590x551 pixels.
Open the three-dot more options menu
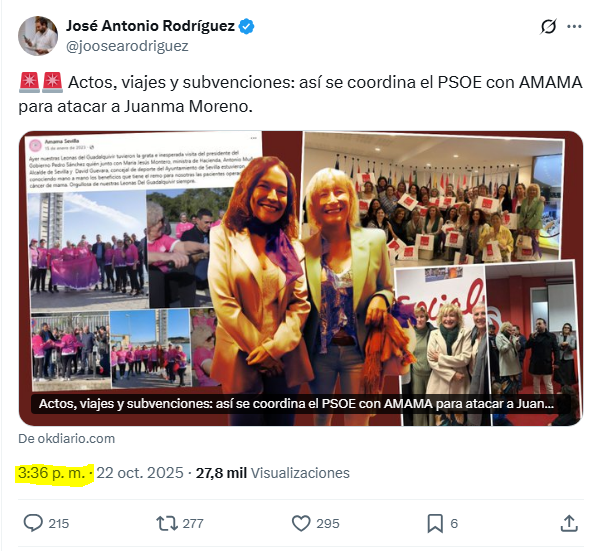[x=574, y=26]
